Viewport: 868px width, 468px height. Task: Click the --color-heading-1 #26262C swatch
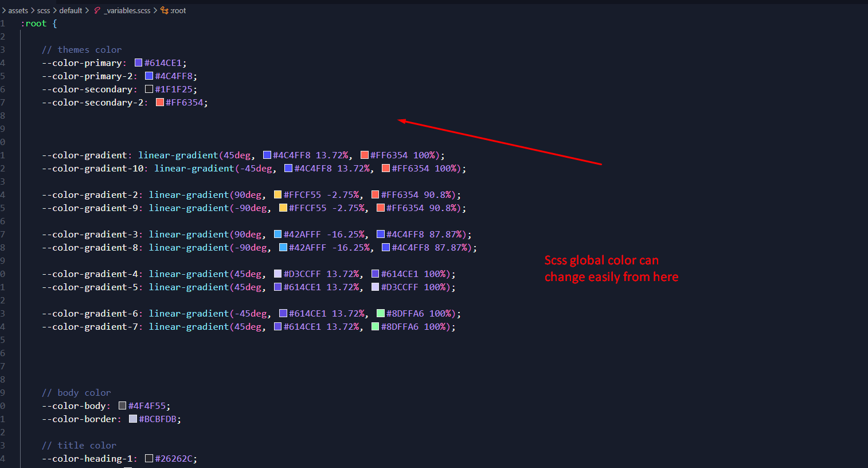coord(149,459)
